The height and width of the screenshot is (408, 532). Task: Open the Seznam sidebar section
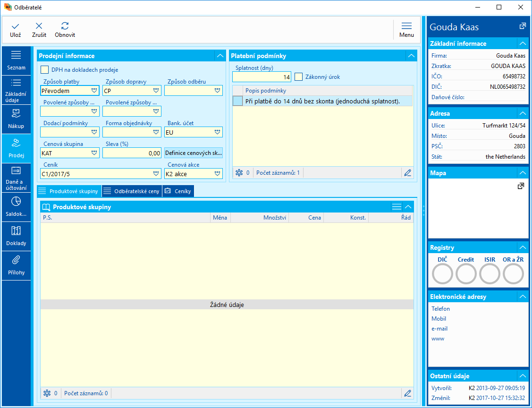pos(16,61)
